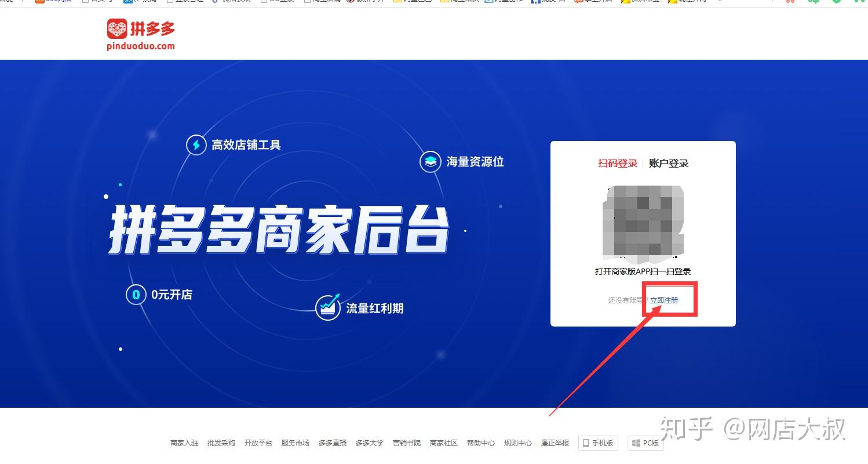Open the 帮助中心 footer link
Viewport: 868px width, 464px height.
481,443
